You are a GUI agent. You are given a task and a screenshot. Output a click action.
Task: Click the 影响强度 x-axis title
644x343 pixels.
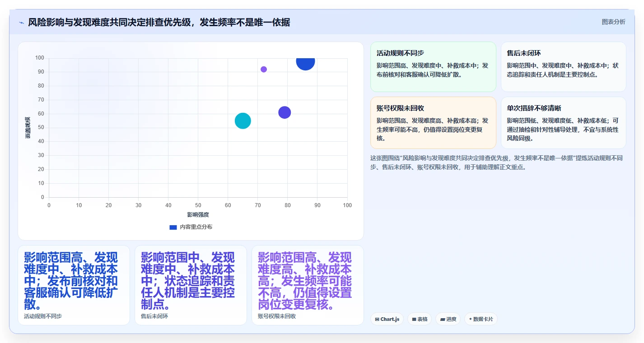coord(198,215)
